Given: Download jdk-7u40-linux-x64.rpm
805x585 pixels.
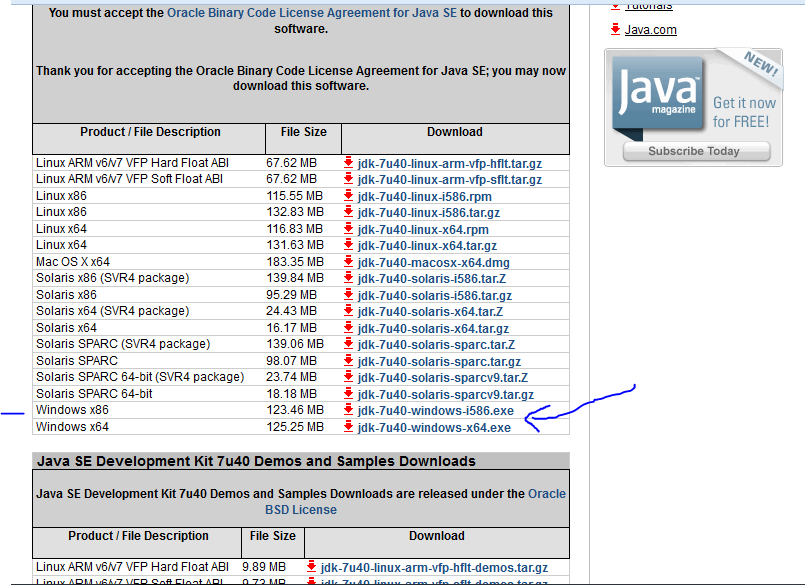Looking at the screenshot, I should click(x=423, y=230).
